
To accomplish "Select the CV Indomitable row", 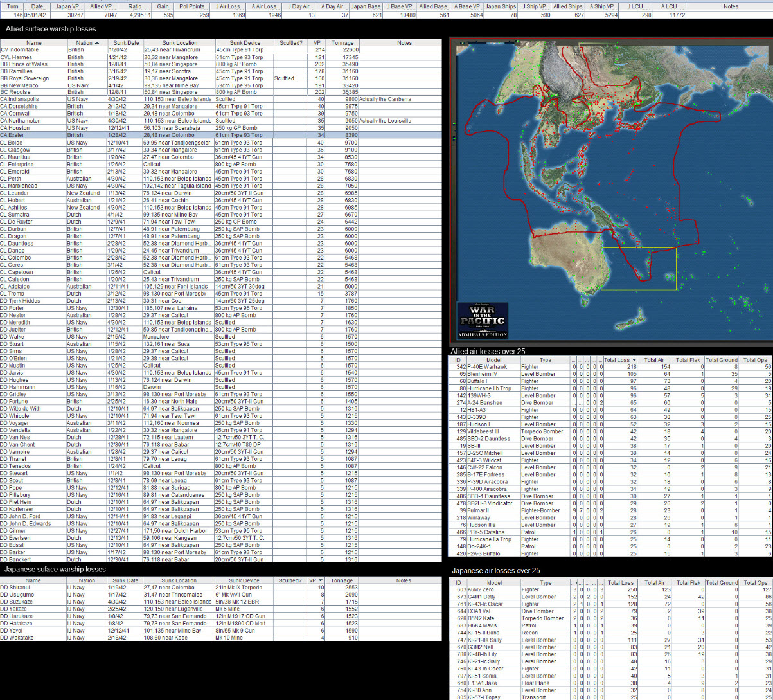I will pyautogui.click(x=220, y=49).
